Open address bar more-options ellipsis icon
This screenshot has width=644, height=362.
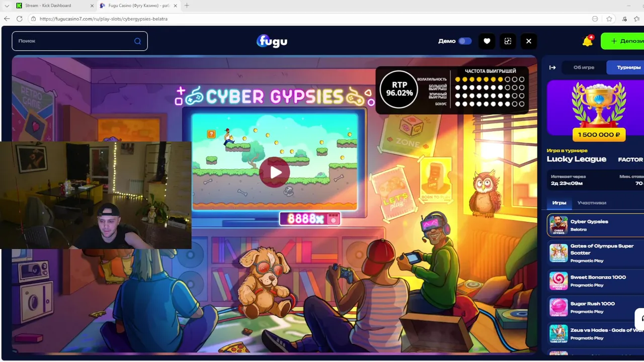tap(595, 19)
